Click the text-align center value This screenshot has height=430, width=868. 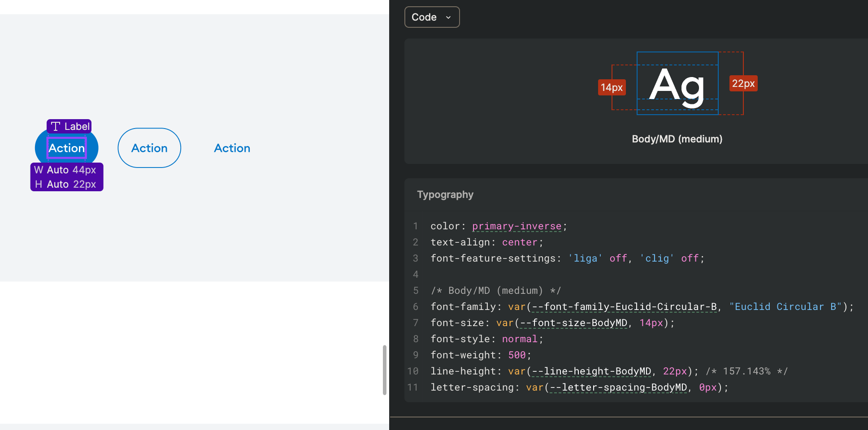point(520,242)
